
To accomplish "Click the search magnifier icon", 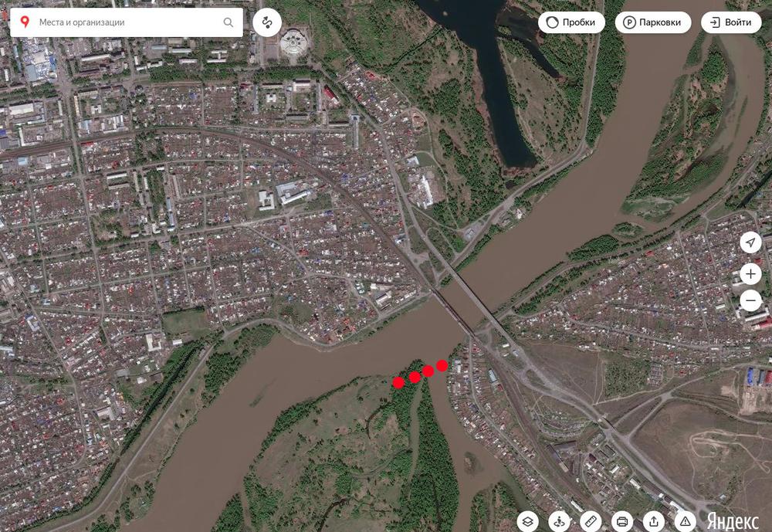I will [x=228, y=22].
